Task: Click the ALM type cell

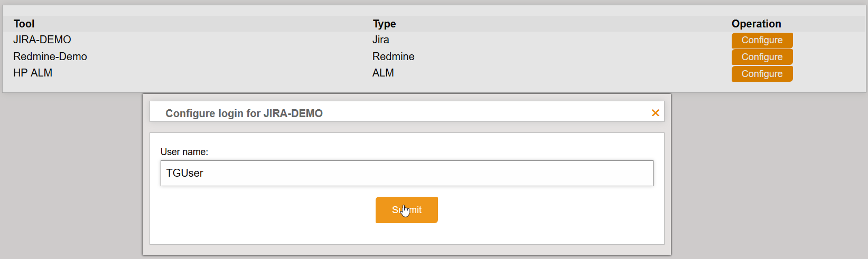Action: pos(383,73)
